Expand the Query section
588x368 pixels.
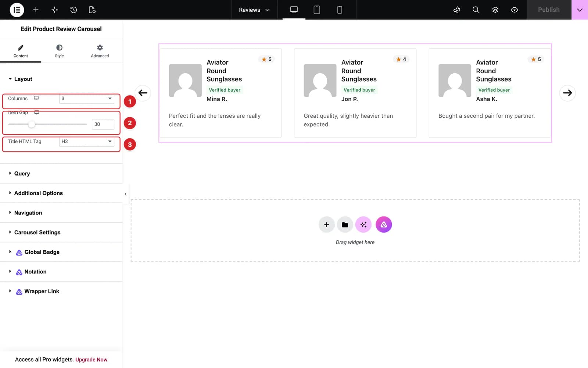[x=61, y=173]
